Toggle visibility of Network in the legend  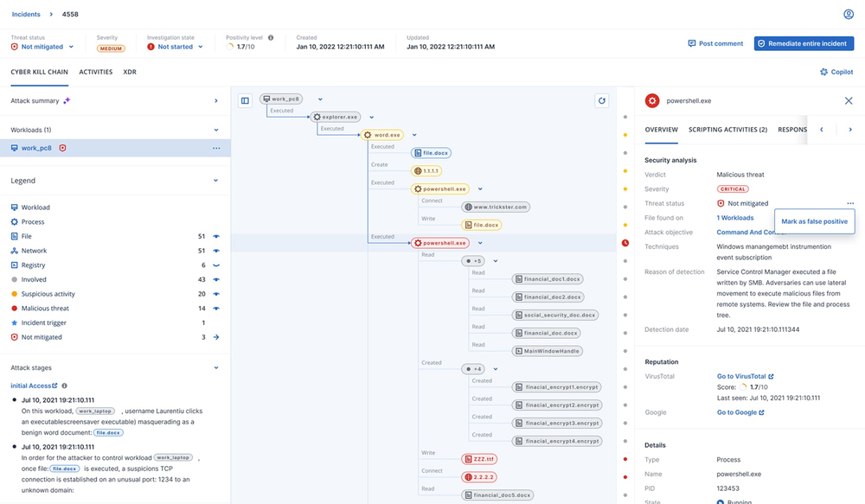click(216, 251)
